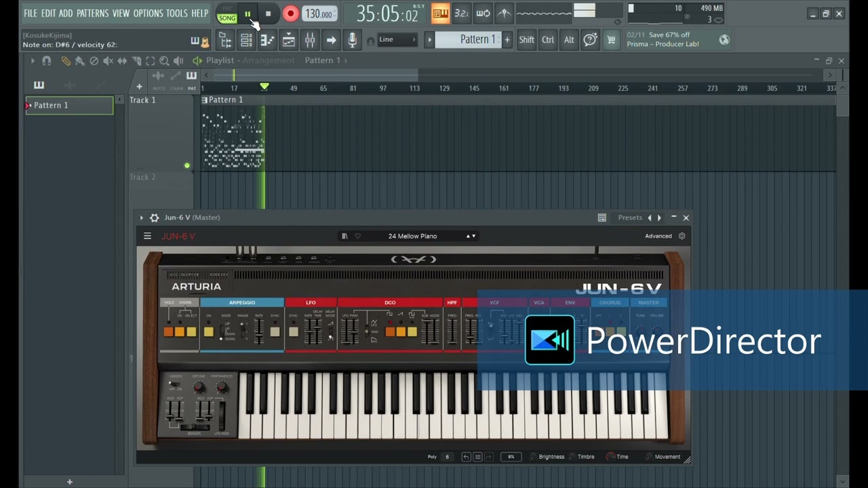Select the paint brush tool in playlist

pyautogui.click(x=79, y=61)
